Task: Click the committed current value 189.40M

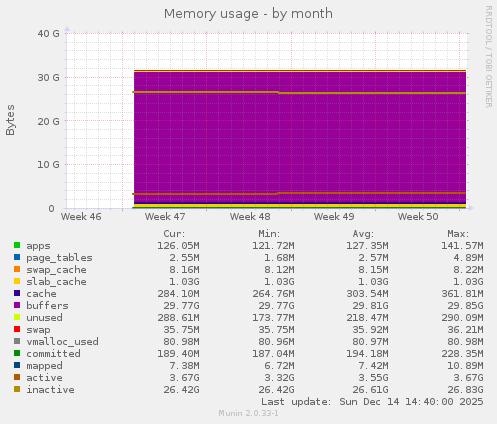Action: point(178,354)
